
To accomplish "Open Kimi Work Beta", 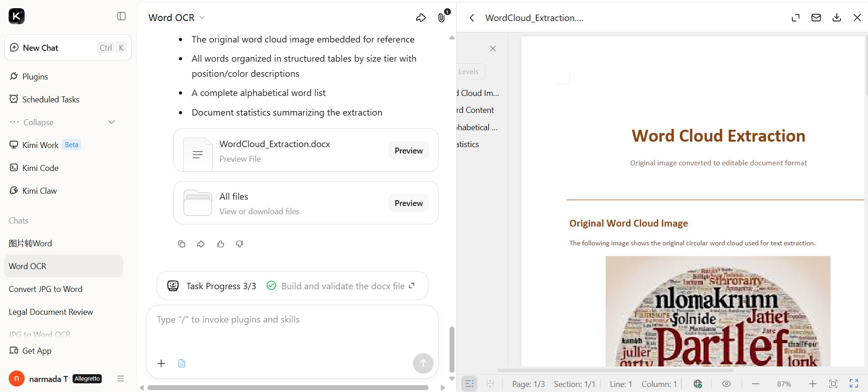I will (45, 145).
